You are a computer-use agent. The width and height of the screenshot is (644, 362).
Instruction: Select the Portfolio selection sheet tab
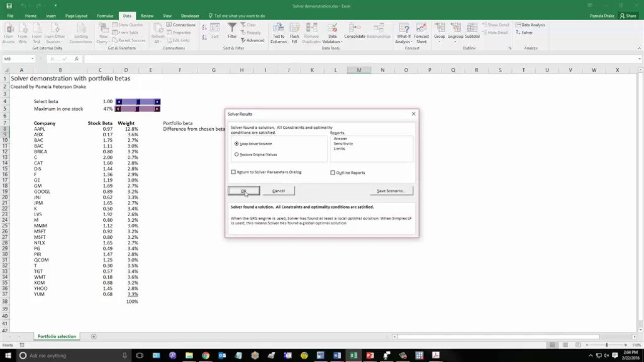point(56,336)
